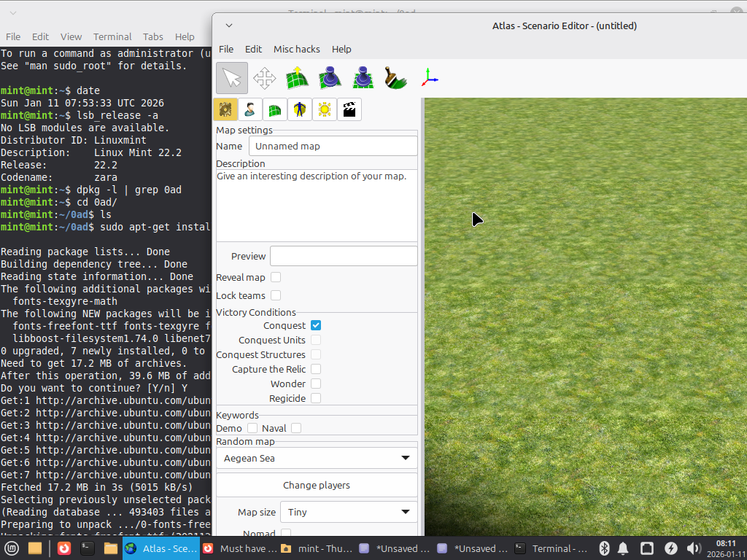
Task: Click the map Name text field
Action: pos(333,146)
